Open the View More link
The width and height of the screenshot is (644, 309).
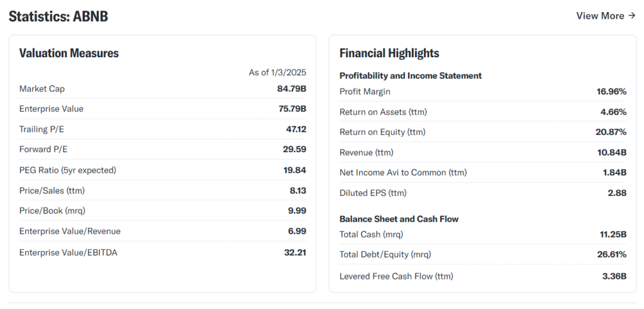tap(606, 16)
